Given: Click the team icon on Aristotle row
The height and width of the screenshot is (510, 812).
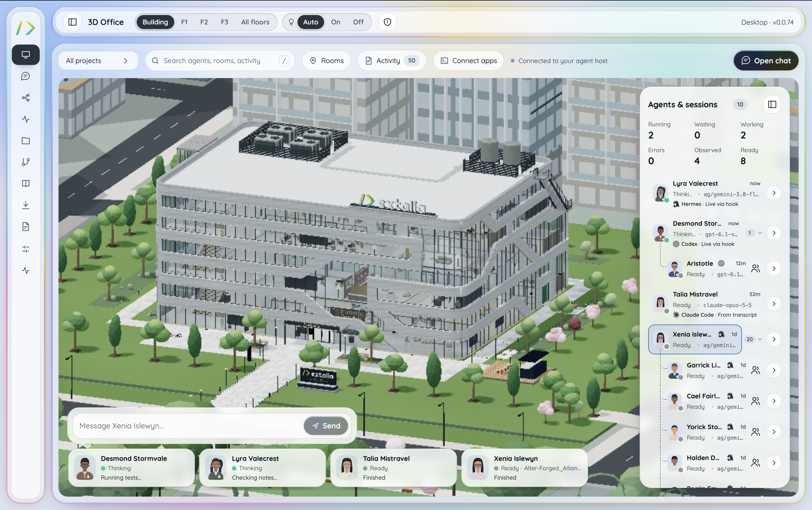Looking at the screenshot, I should coord(755,269).
